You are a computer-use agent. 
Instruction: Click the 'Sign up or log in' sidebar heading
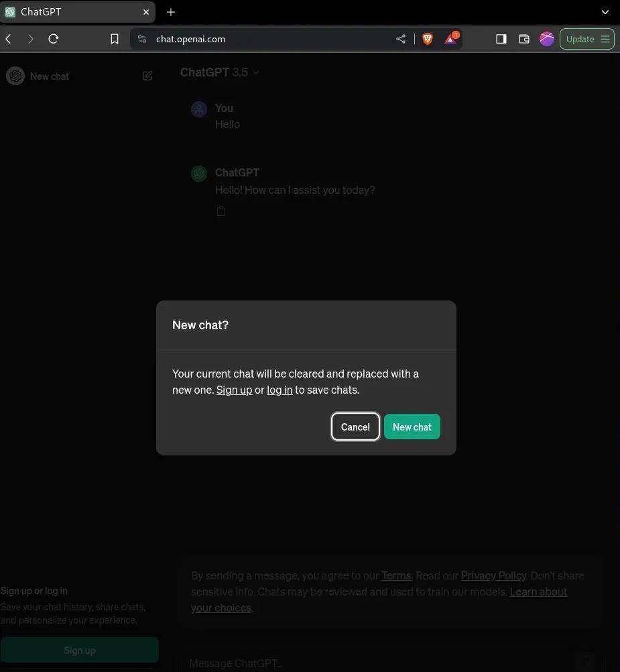coord(34,591)
